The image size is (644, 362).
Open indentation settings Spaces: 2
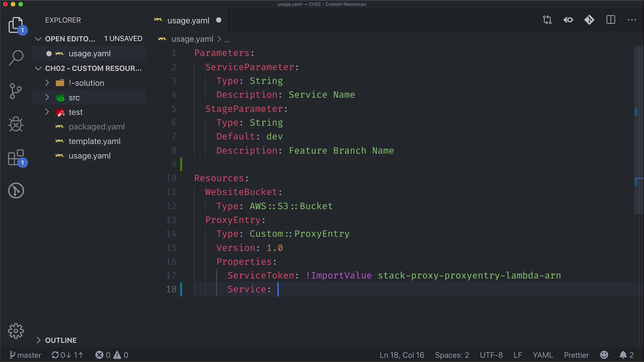point(452,355)
